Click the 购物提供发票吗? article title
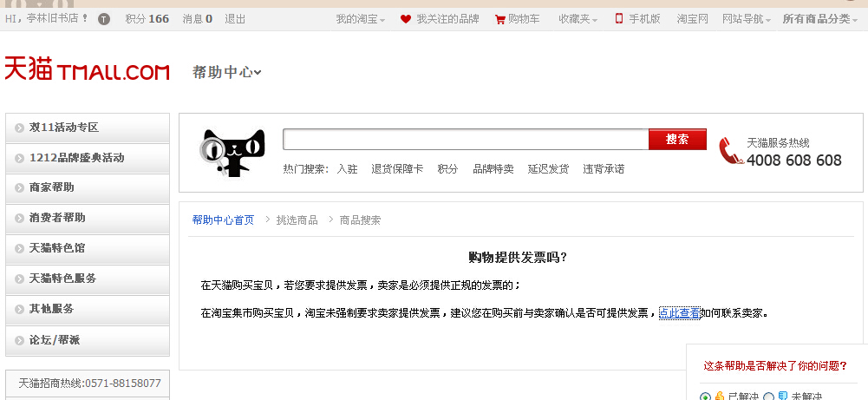This screenshot has width=868, height=400. click(518, 258)
